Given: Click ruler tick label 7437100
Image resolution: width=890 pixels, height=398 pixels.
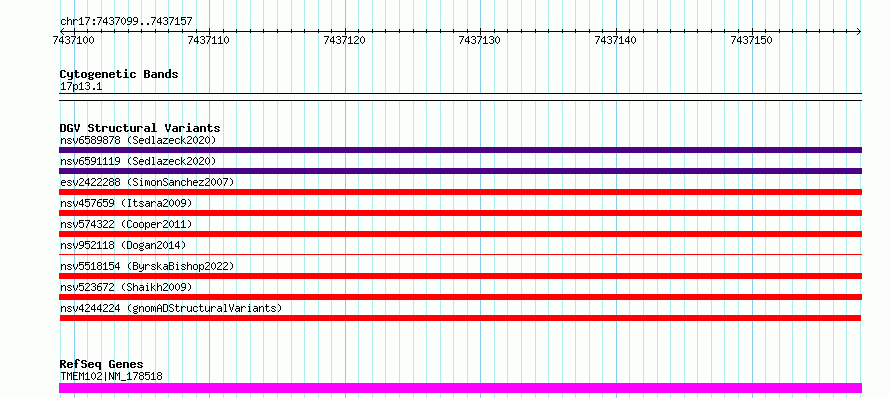Looking at the screenshot, I should [x=73, y=40].
